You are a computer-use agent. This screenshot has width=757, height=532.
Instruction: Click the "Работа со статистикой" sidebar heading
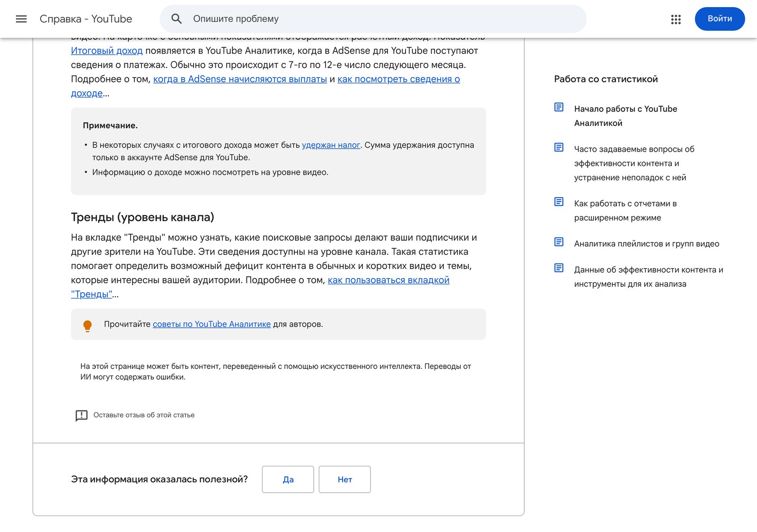click(x=606, y=79)
